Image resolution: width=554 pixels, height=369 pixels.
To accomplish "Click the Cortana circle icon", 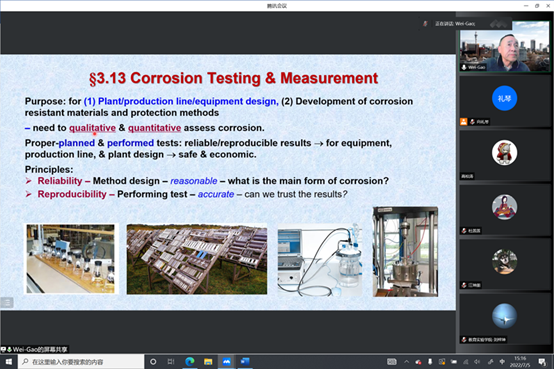I will pyautogui.click(x=153, y=362).
